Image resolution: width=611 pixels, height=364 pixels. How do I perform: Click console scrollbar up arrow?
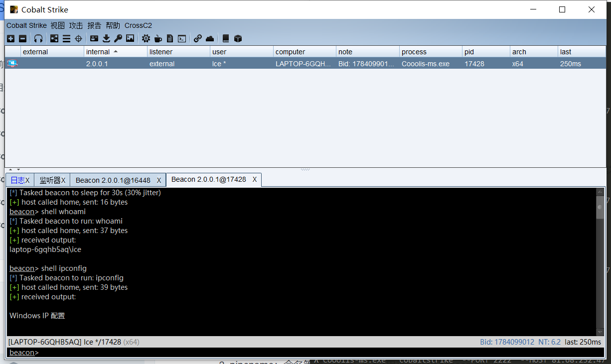(x=600, y=192)
